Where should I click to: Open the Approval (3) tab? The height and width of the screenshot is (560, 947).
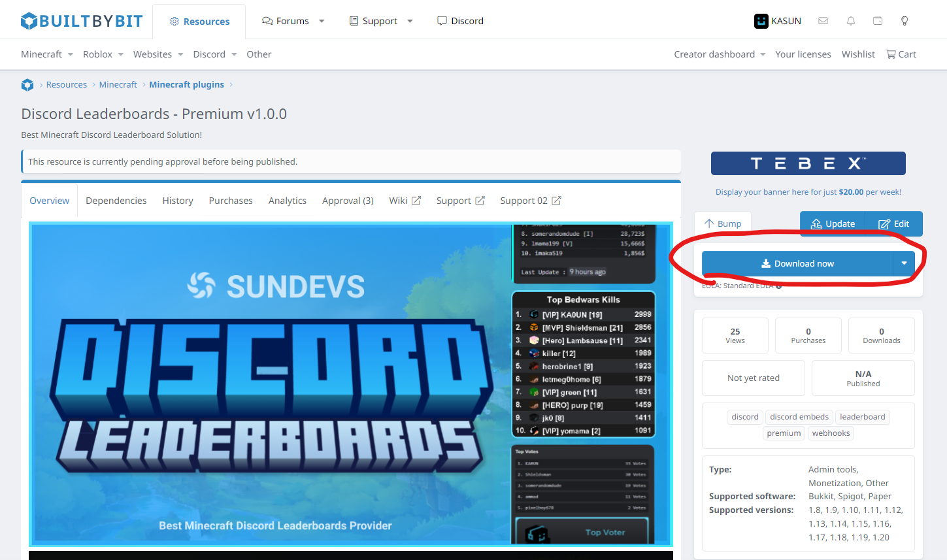[x=348, y=201]
